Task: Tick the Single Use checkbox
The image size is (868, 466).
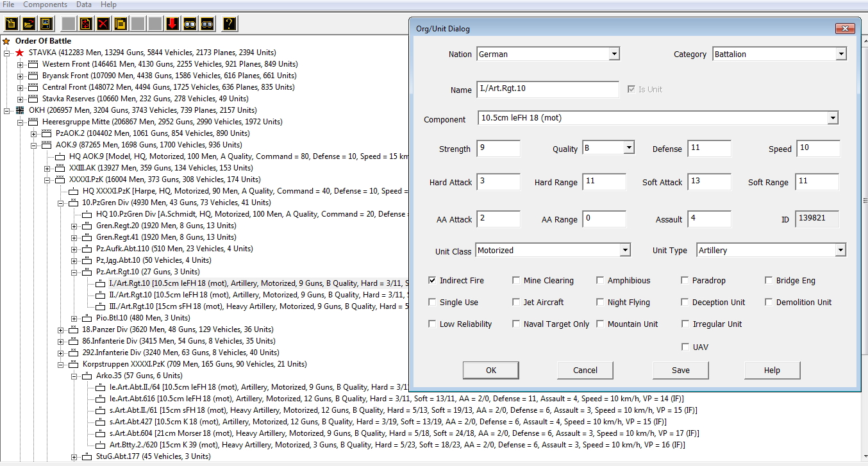Action: pos(433,303)
